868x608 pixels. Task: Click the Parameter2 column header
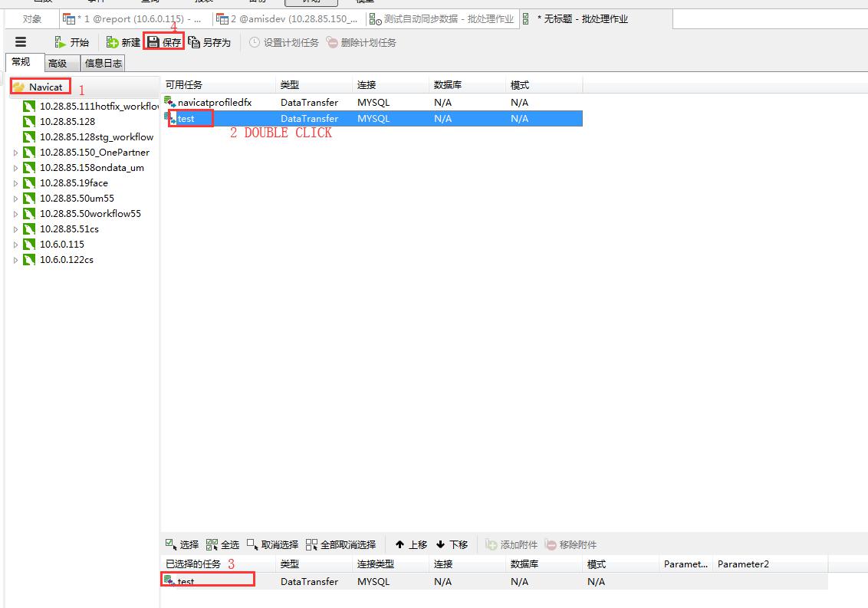[770, 564]
